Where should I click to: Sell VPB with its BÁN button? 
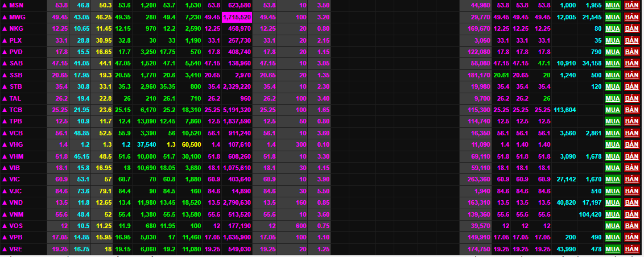pos(631,237)
